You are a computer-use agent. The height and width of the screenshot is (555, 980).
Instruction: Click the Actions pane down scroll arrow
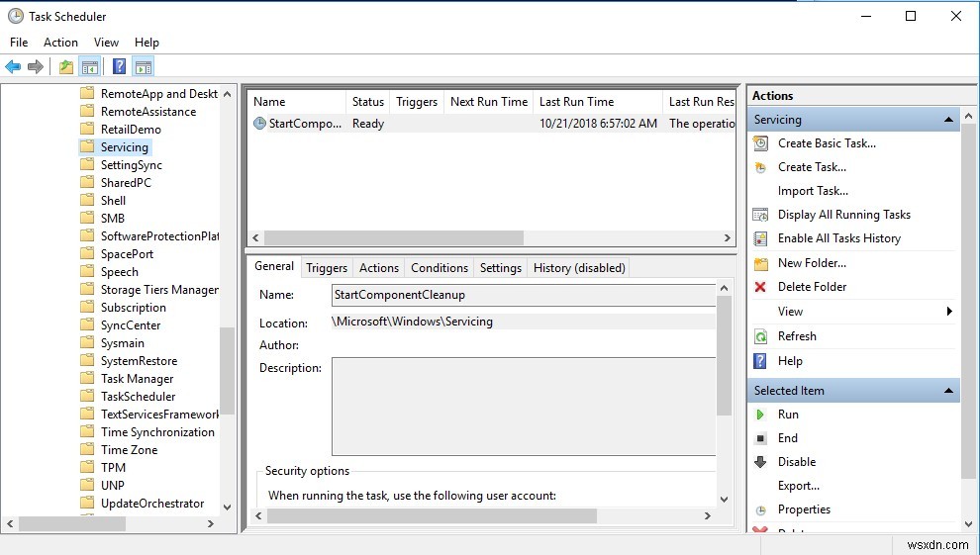[x=968, y=524]
